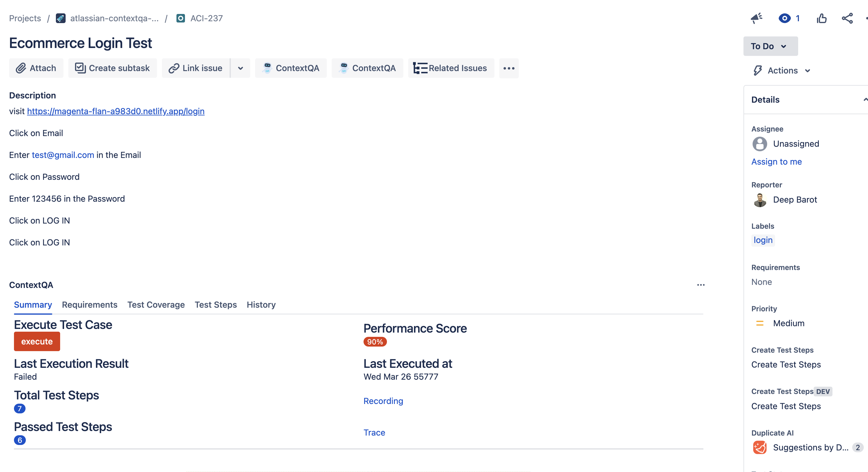Collapse the Details section
The width and height of the screenshot is (868, 472).
click(x=865, y=100)
